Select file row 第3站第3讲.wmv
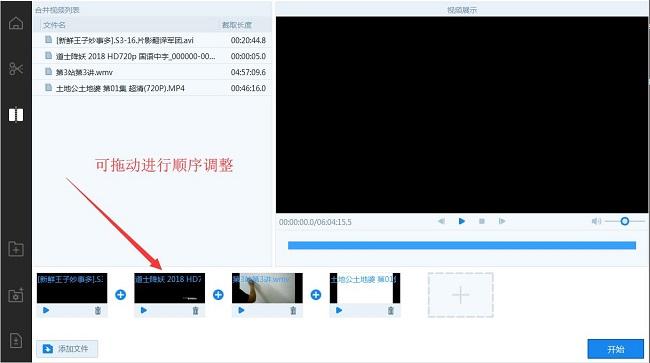Image resolution: width=650 pixels, height=363 pixels. [152, 72]
